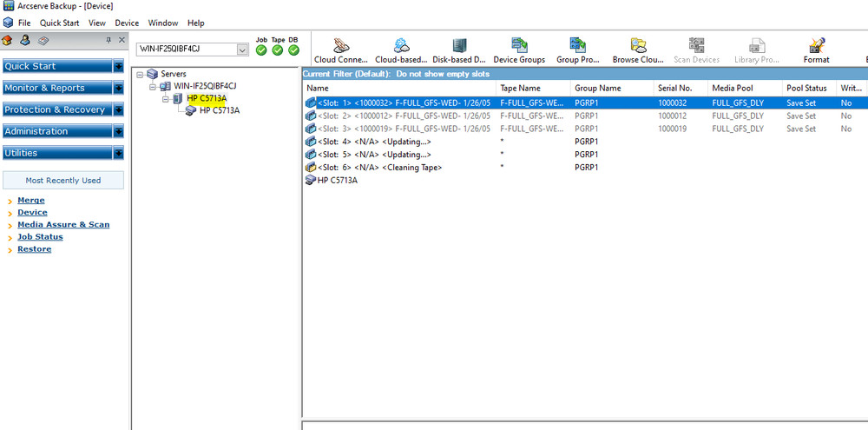Click the Device link in Most Recently Used
Viewport: 868px width, 430px height.
pyautogui.click(x=32, y=212)
